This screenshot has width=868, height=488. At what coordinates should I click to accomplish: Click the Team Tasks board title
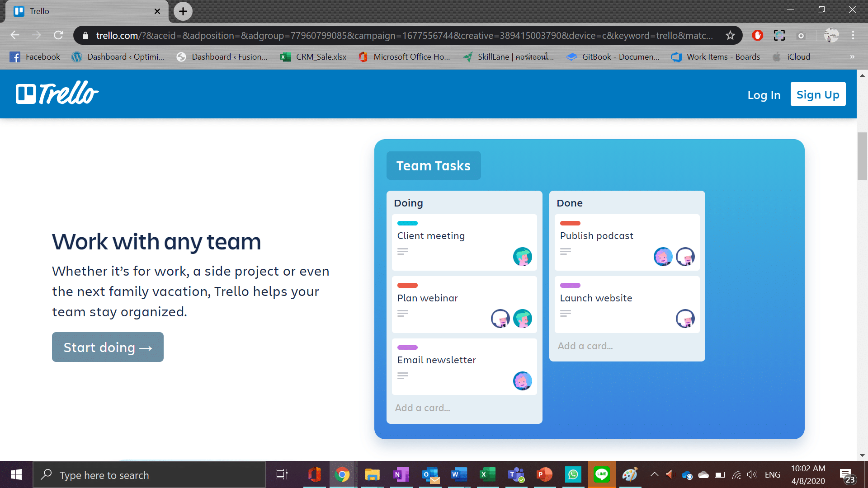click(434, 165)
